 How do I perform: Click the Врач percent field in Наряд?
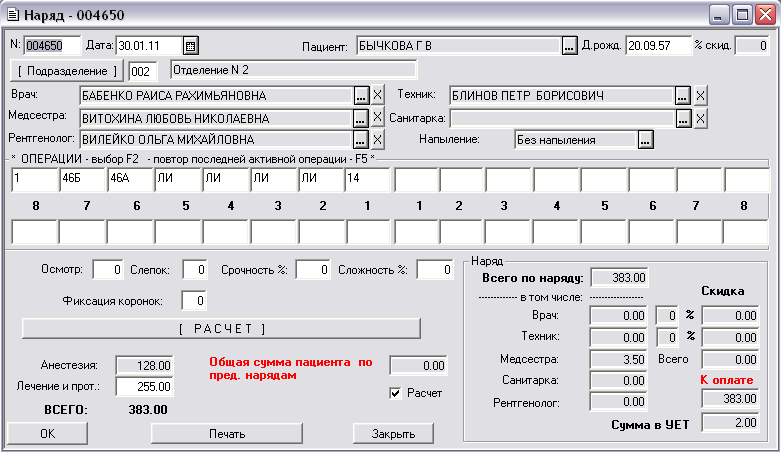[x=667, y=315]
